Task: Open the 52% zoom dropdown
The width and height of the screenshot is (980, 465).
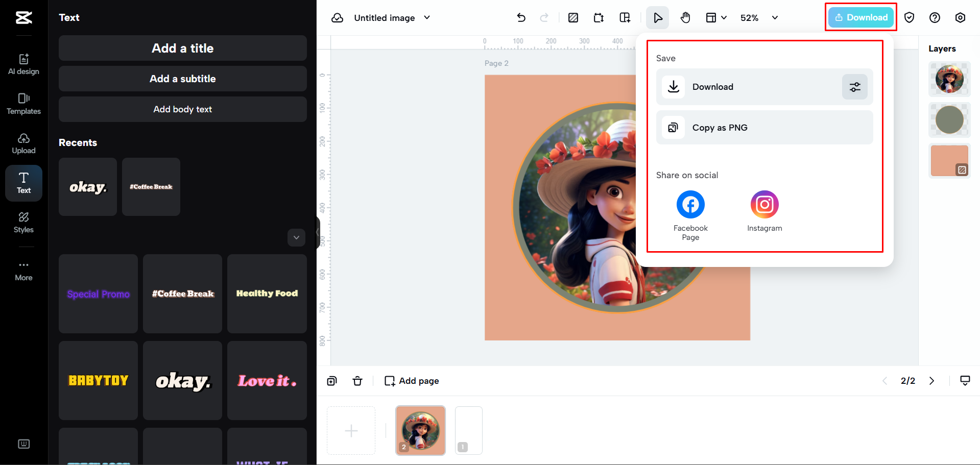Action: pyautogui.click(x=759, y=18)
